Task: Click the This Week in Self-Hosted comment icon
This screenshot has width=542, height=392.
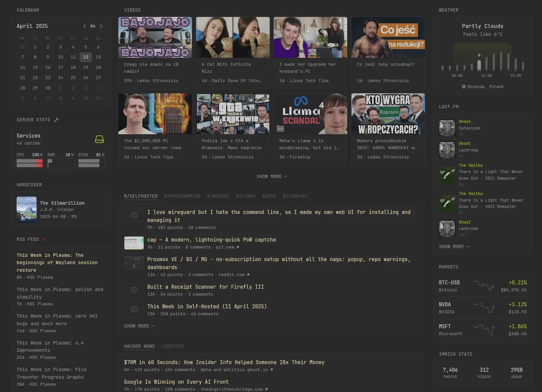Action: (x=134, y=310)
